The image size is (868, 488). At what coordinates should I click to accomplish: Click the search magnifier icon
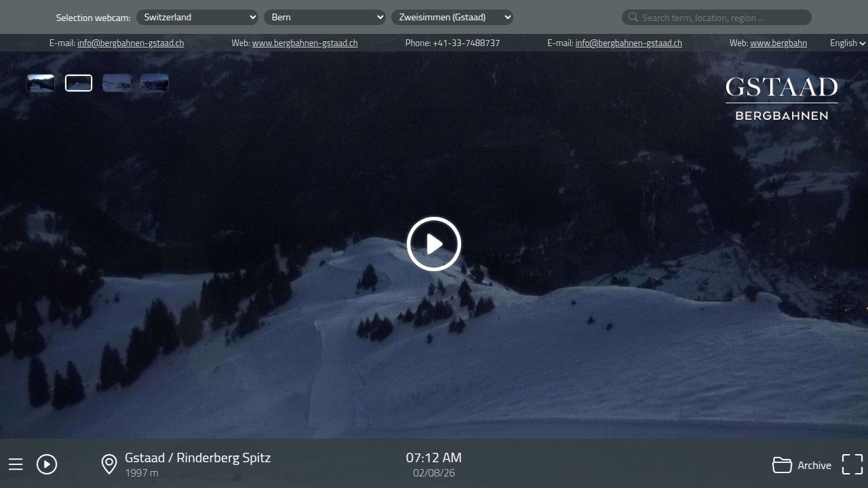click(x=633, y=18)
